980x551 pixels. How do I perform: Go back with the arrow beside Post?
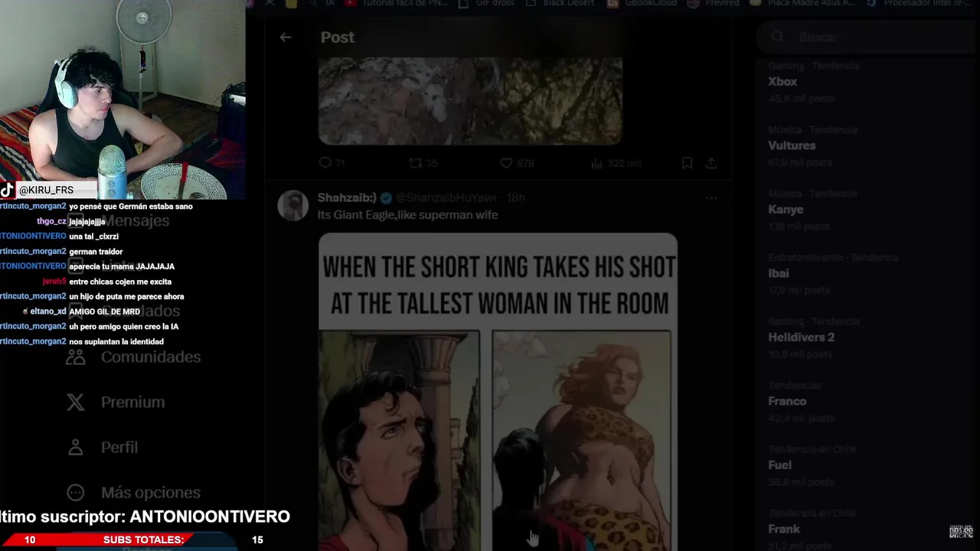(x=286, y=37)
